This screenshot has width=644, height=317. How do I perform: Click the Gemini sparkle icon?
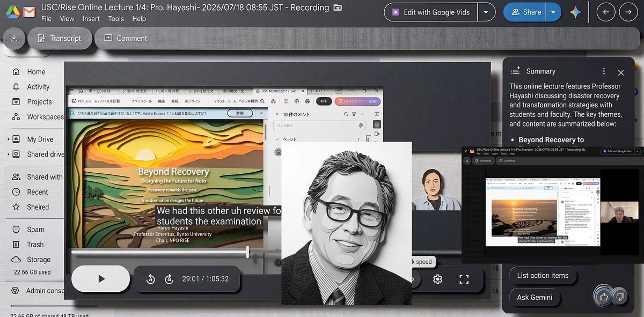(x=576, y=12)
